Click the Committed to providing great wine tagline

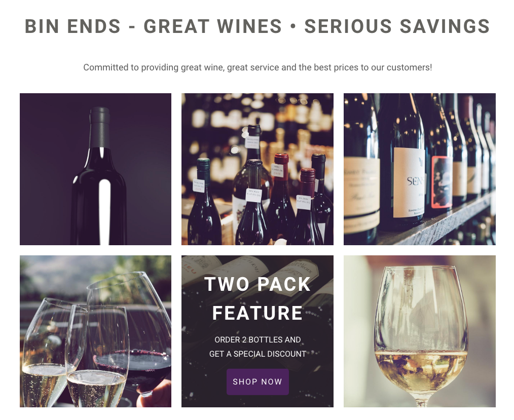coord(258,67)
